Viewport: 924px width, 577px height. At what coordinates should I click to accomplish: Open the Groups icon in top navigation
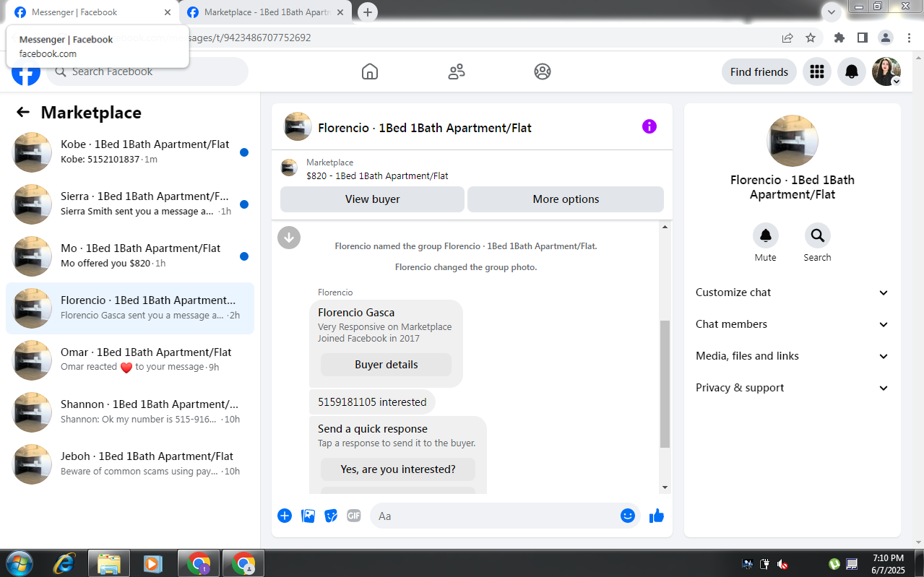(543, 71)
